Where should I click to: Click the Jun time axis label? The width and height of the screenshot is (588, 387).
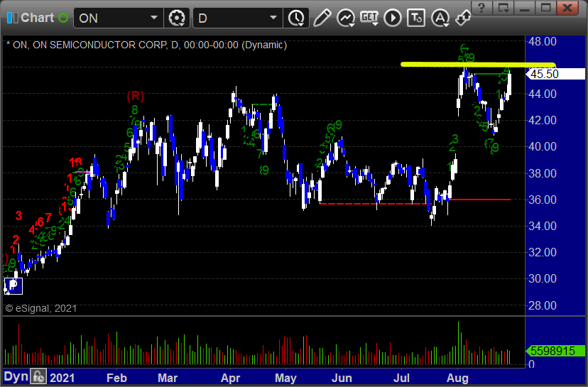(x=342, y=378)
